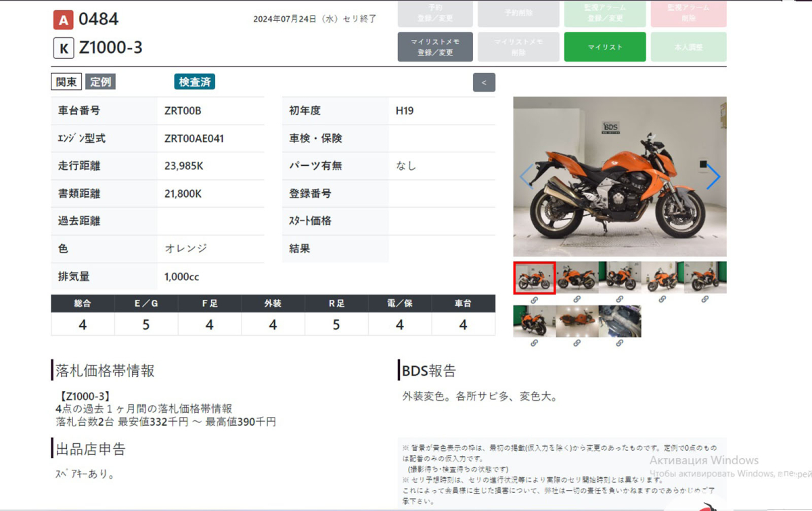Click chassis number value ZRT00B
The image size is (812, 511).
183,110
